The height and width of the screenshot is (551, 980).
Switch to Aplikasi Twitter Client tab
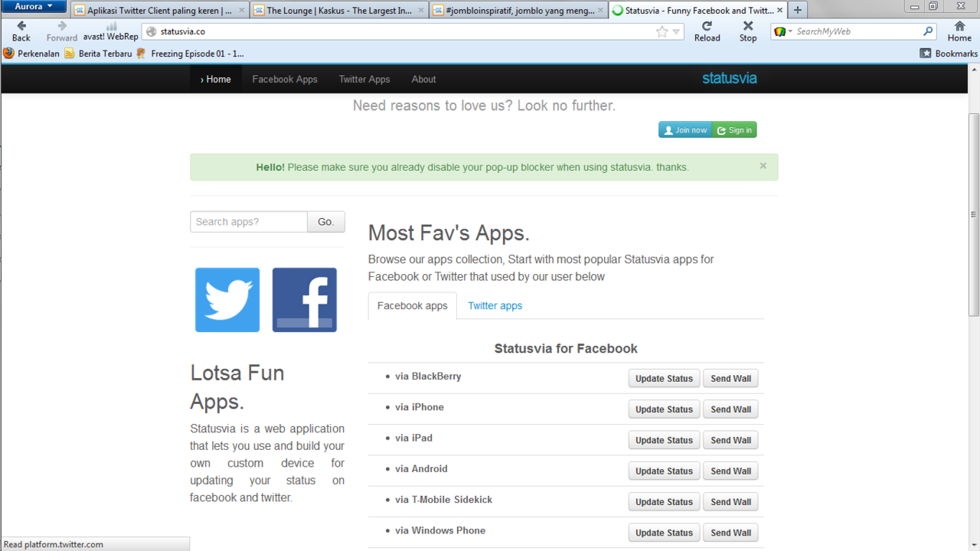point(159,11)
